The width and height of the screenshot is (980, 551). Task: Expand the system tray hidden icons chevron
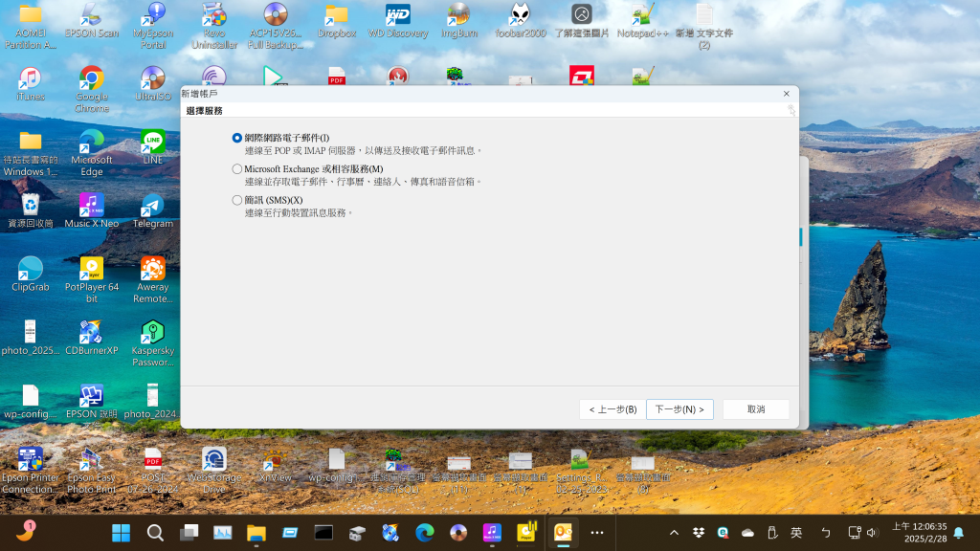[674, 533]
